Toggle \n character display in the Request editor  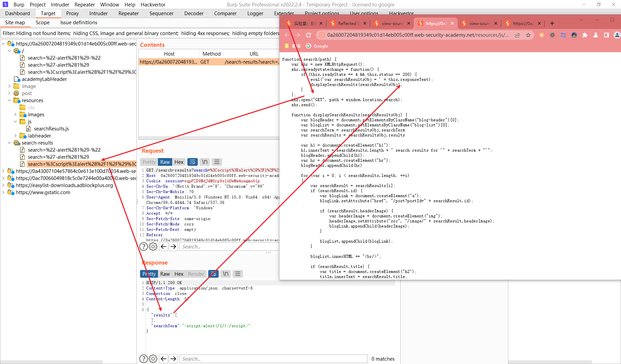click(x=205, y=162)
